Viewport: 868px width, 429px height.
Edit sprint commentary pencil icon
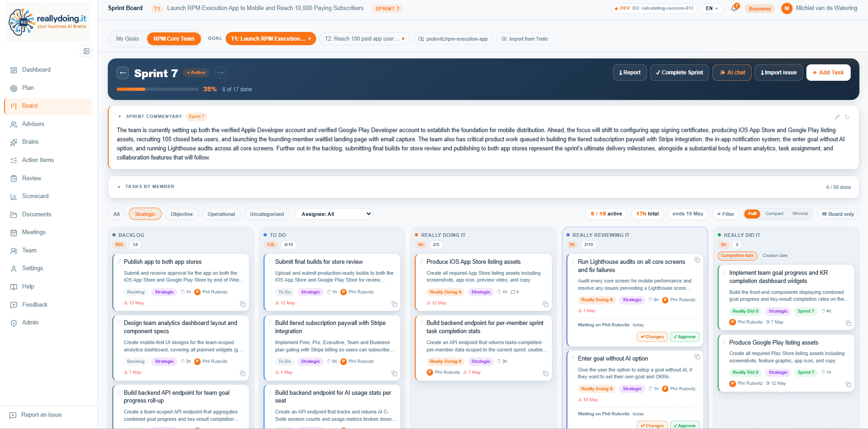(x=837, y=117)
